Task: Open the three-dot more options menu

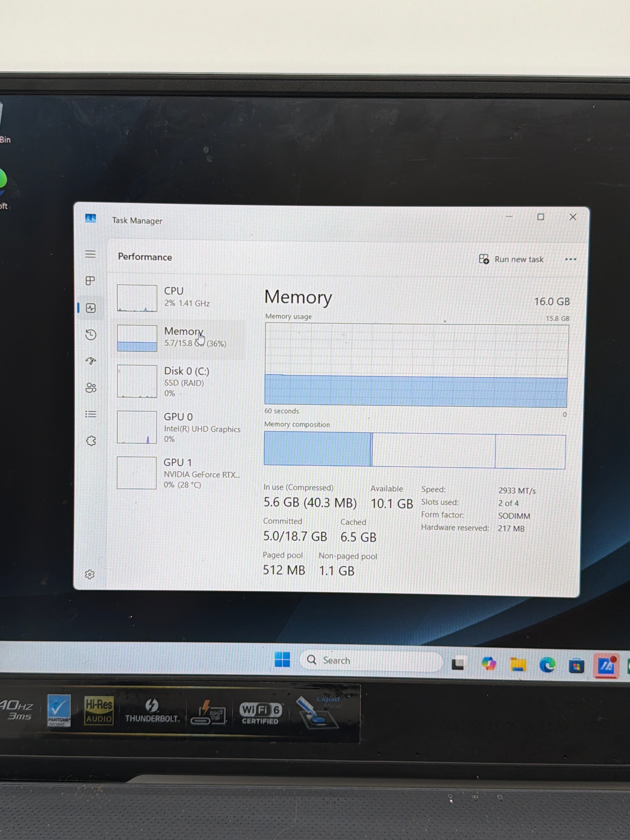Action: point(570,259)
